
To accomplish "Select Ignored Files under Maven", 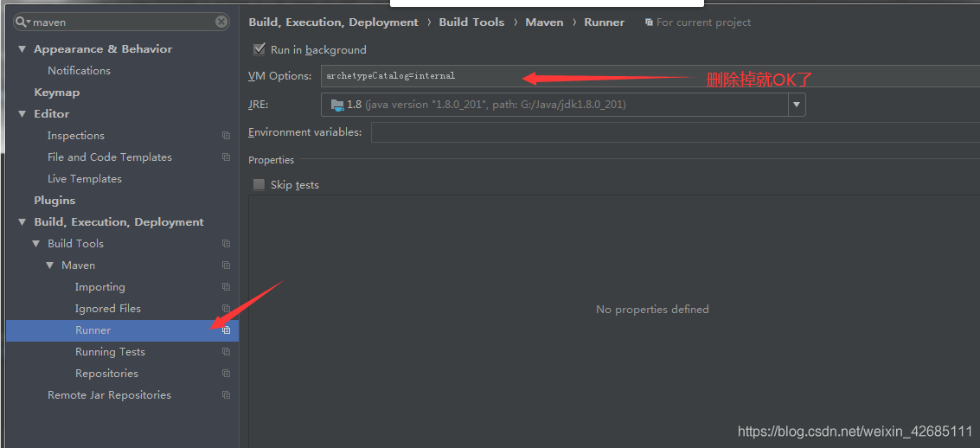I will tap(107, 309).
